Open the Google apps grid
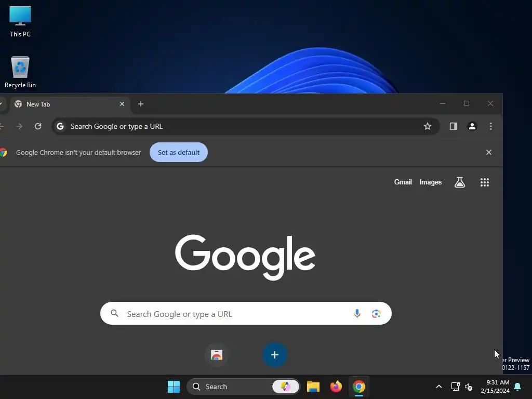 (x=485, y=182)
